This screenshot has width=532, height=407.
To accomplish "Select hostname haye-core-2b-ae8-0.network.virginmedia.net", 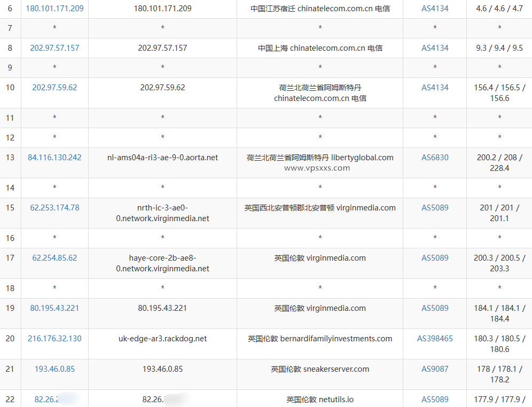I will [162, 263].
